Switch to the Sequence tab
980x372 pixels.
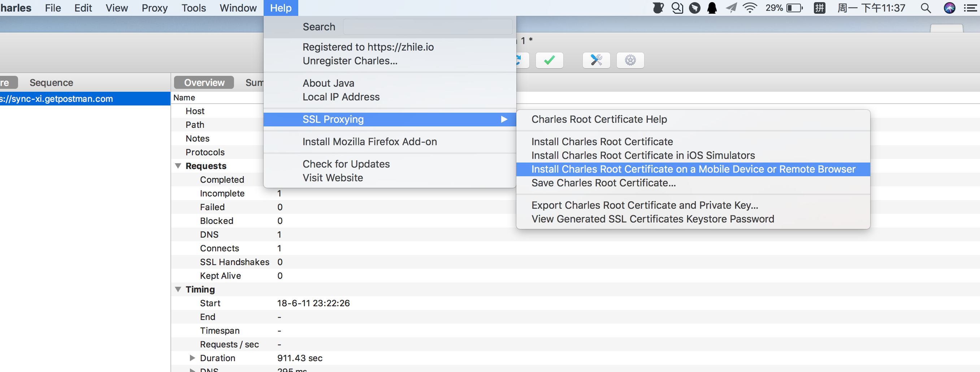point(51,83)
